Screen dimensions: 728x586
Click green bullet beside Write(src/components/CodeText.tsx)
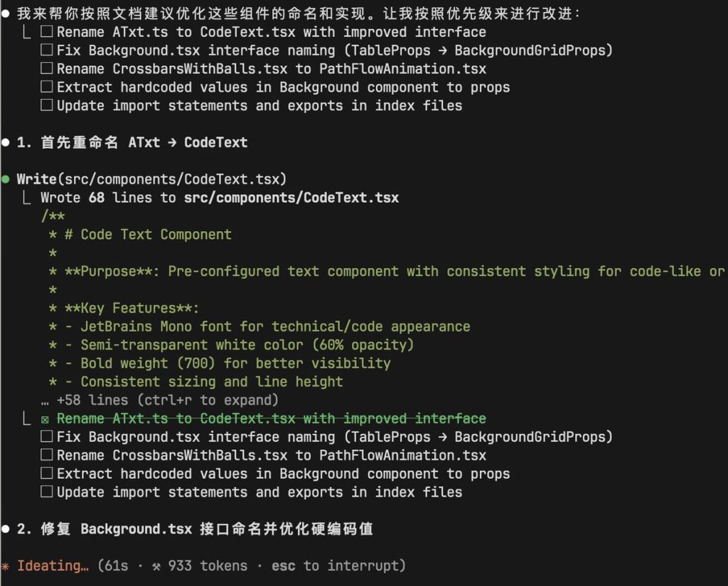[x=6, y=179]
